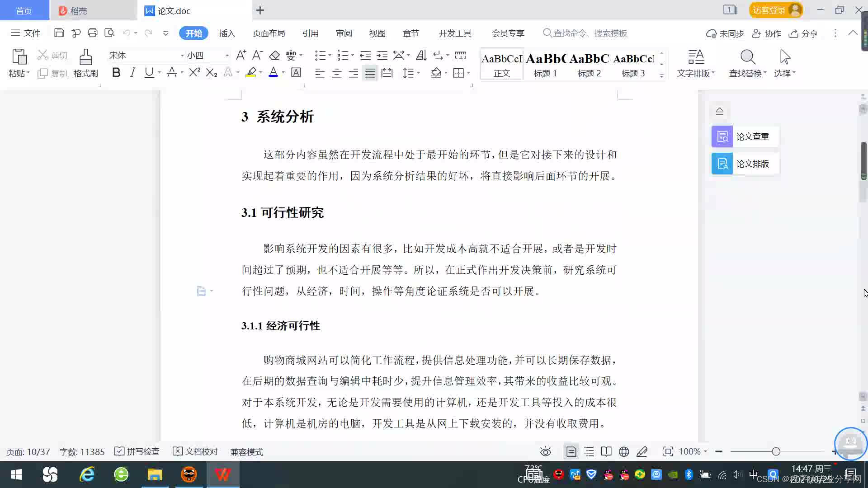Click the zoom slider handle
The height and width of the screenshot is (488, 868).
click(776, 451)
